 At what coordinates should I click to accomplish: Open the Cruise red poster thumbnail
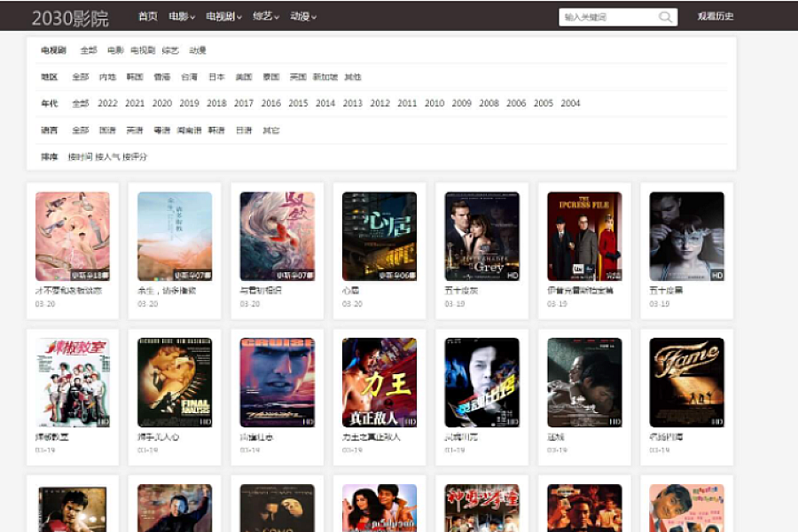(x=278, y=382)
